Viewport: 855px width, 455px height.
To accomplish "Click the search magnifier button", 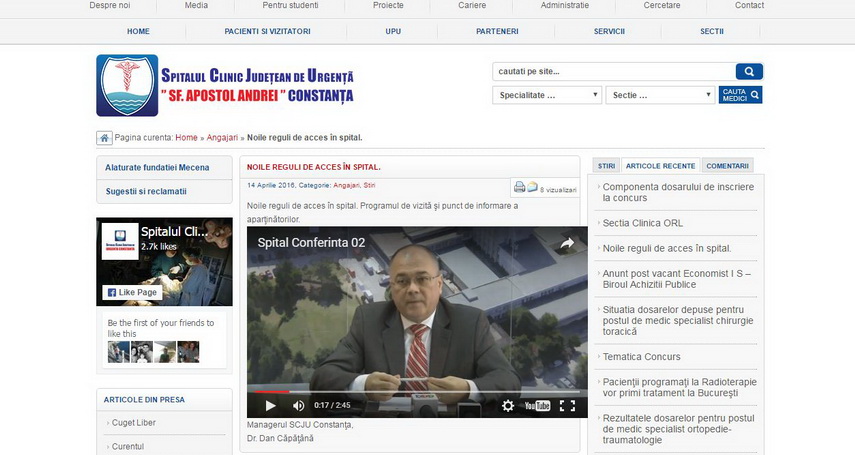I will click(748, 72).
